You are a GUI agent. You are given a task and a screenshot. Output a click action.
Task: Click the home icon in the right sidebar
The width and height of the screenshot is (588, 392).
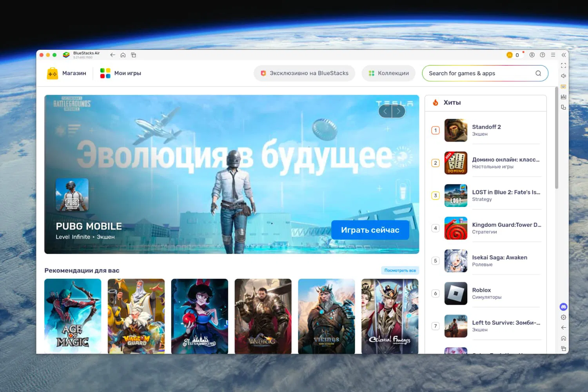tap(563, 338)
